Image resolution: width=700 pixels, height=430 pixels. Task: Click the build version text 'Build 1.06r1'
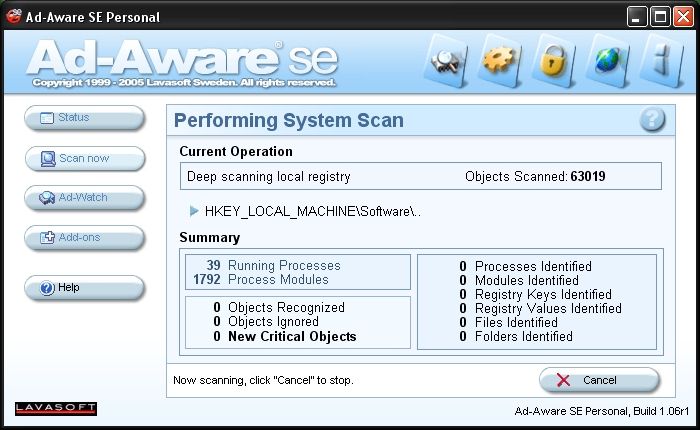pyautogui.click(x=661, y=411)
